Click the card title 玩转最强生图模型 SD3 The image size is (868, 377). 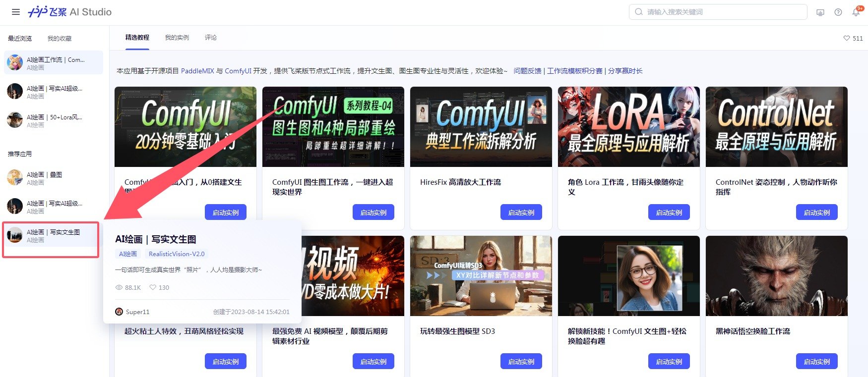(x=457, y=331)
